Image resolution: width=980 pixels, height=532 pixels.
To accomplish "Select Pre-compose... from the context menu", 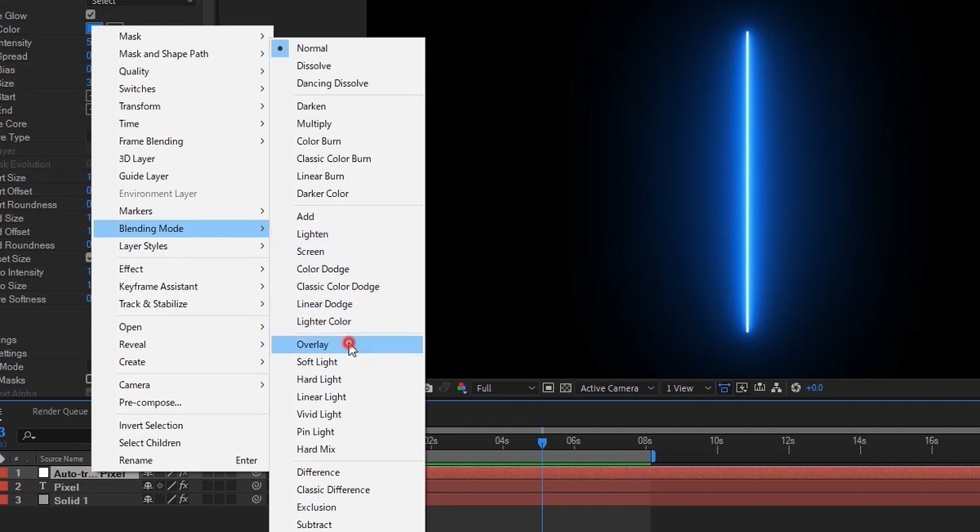I will pyautogui.click(x=181, y=402).
